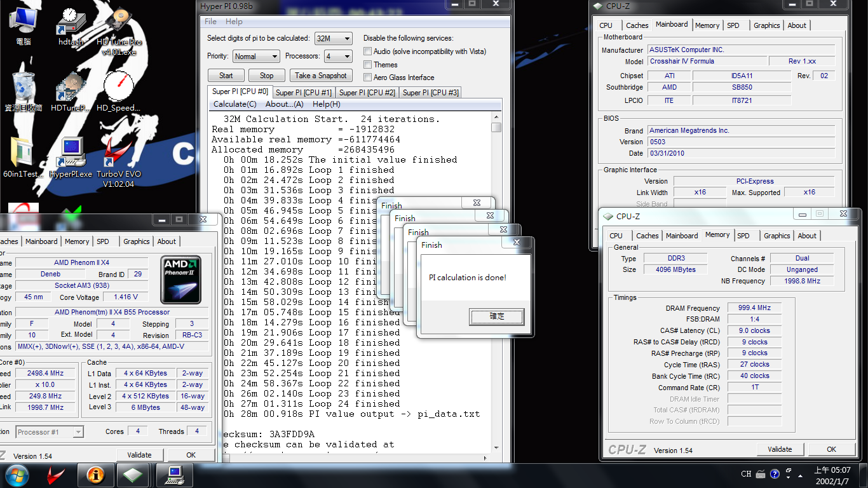Open the About...(A) menu

284,104
